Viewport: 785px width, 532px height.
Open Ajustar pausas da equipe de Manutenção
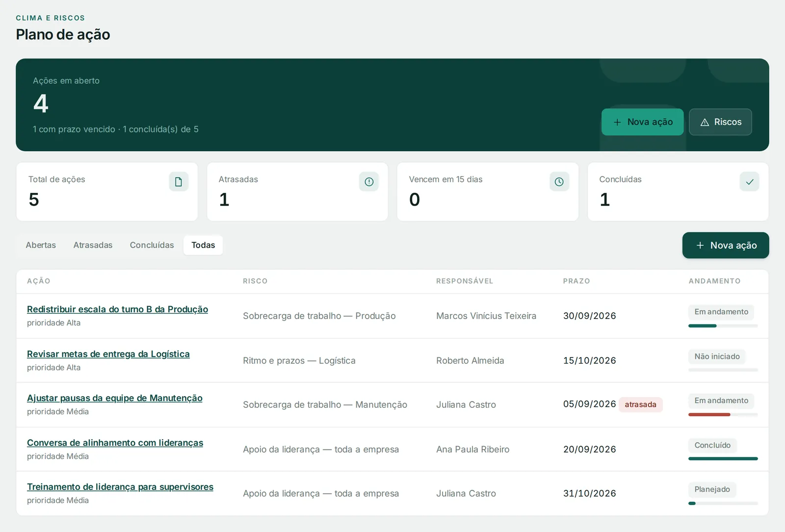coord(114,398)
